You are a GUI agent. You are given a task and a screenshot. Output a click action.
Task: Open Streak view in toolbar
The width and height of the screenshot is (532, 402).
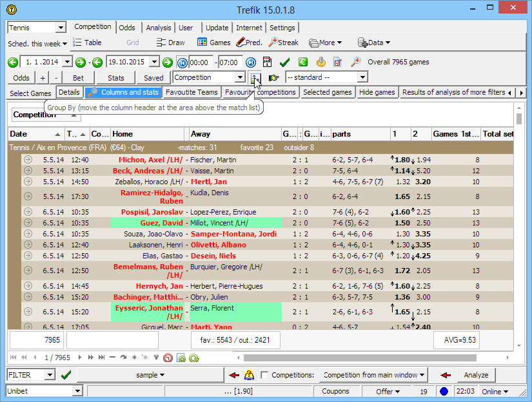pyautogui.click(x=283, y=43)
